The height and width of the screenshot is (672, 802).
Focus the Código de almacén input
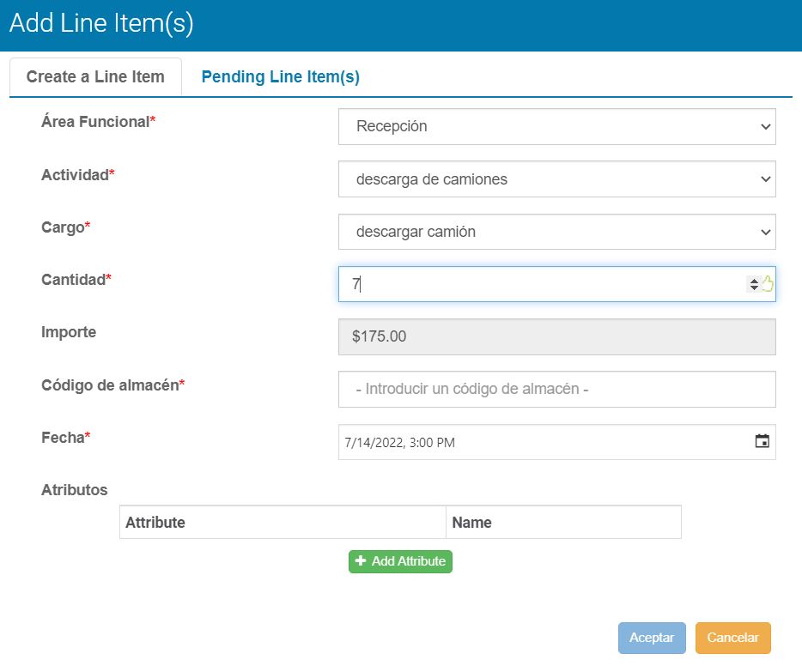point(556,390)
